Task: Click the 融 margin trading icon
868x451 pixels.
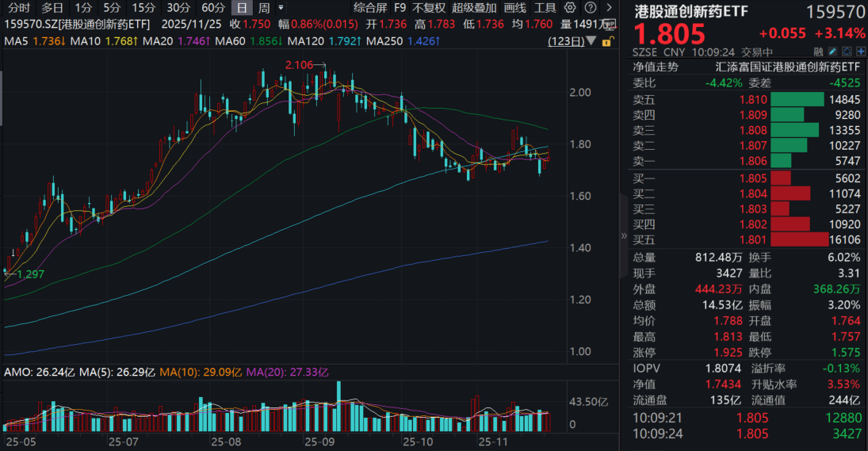Action: 816,53
